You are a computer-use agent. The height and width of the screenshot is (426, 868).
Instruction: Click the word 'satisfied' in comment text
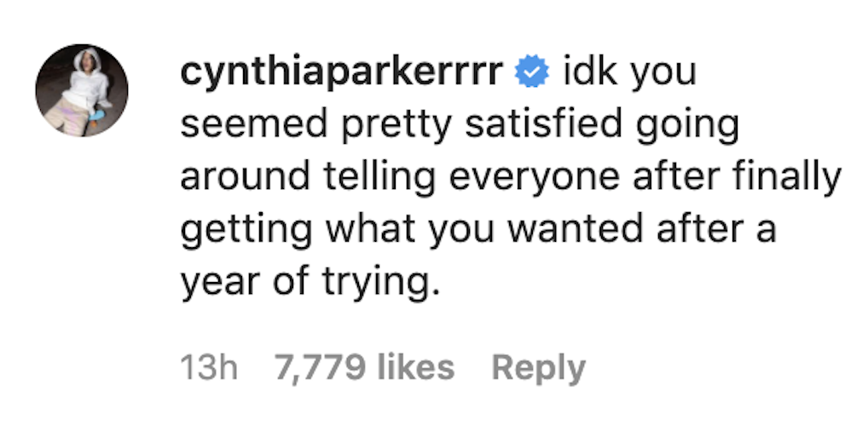(x=544, y=125)
